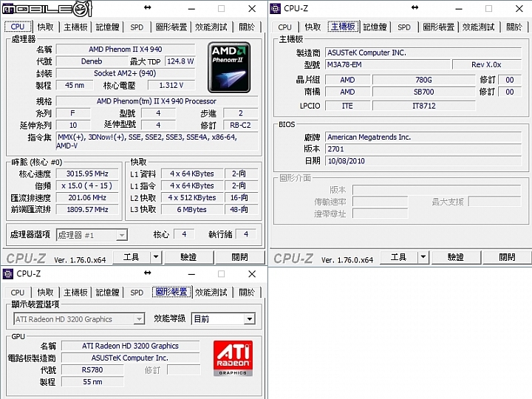Screen dimensions: 532x399
Task: Click the RB-C2 revision value
Action: tap(241, 125)
